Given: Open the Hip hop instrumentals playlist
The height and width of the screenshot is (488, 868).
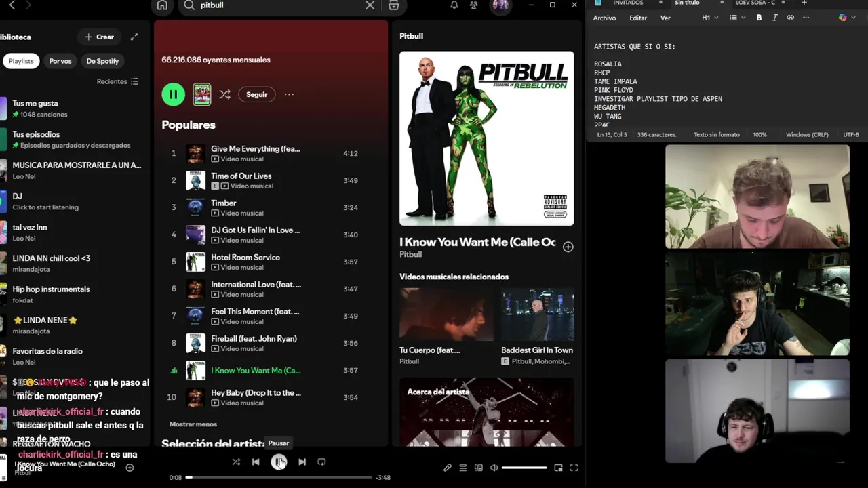Looking at the screenshot, I should 75,294.
